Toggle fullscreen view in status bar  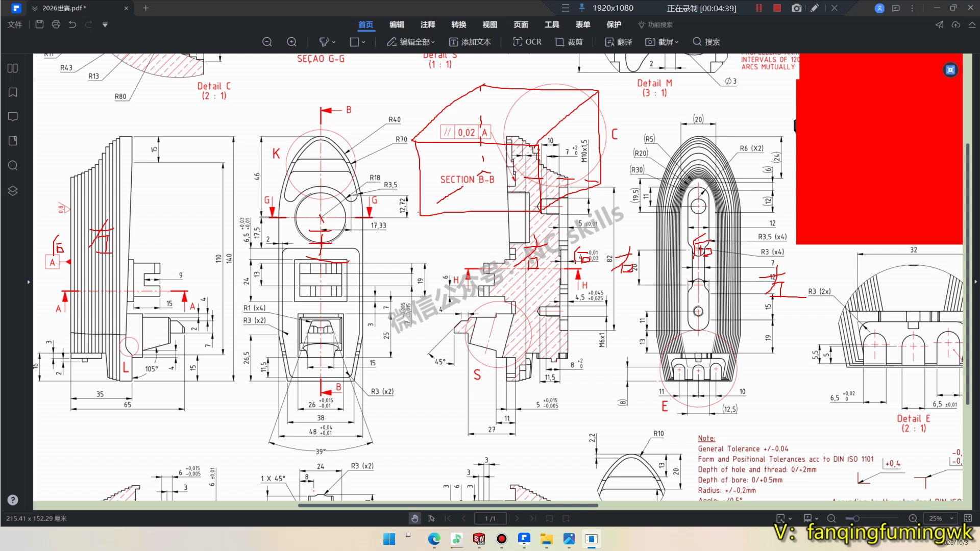968,518
